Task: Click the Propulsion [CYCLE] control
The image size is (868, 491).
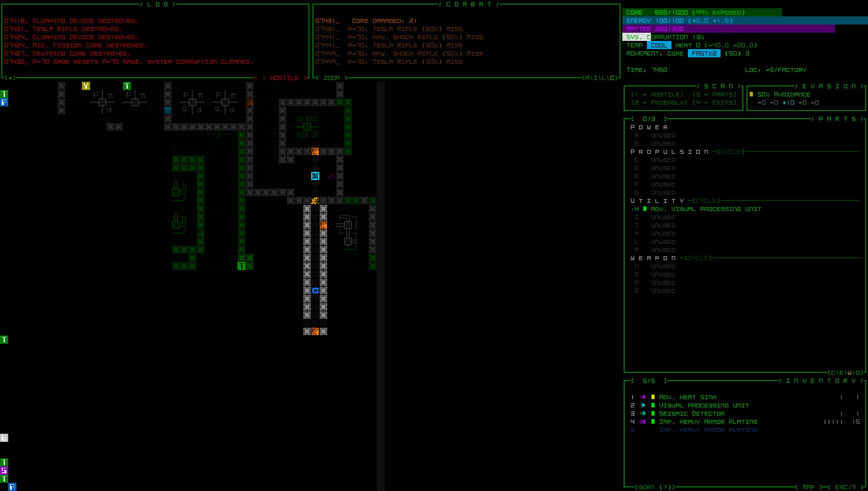Action: point(731,152)
